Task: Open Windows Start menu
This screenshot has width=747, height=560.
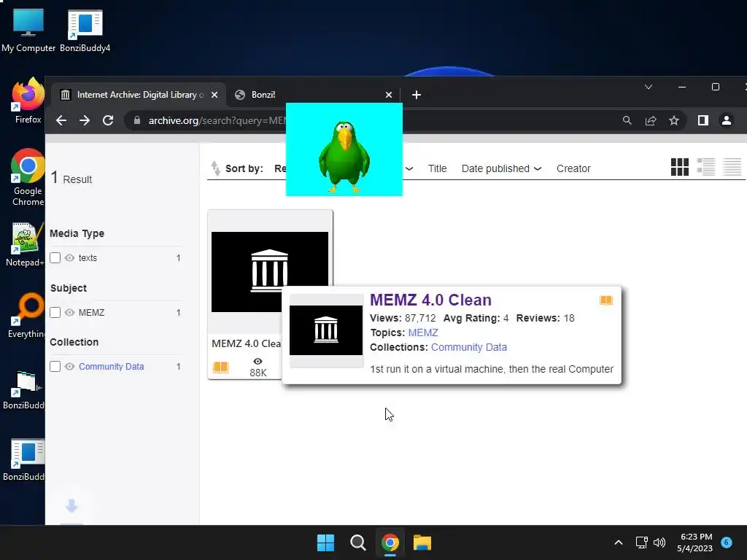Action: point(326,542)
